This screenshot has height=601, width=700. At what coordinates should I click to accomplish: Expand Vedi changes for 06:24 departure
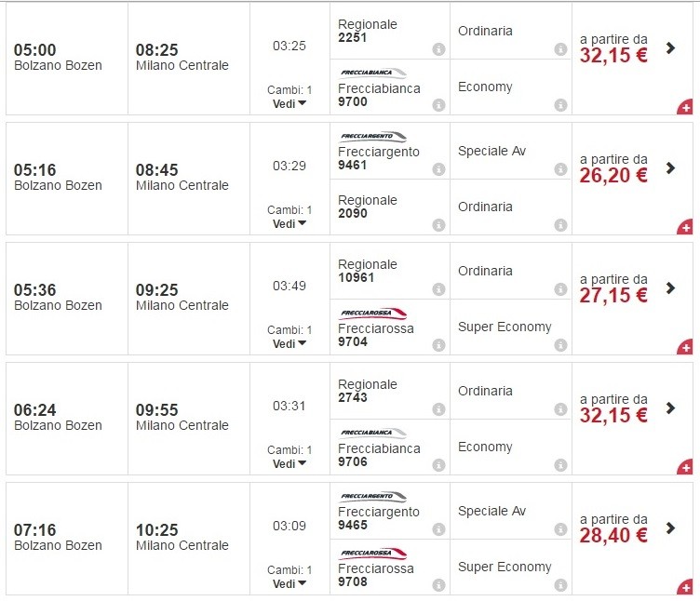(x=289, y=463)
